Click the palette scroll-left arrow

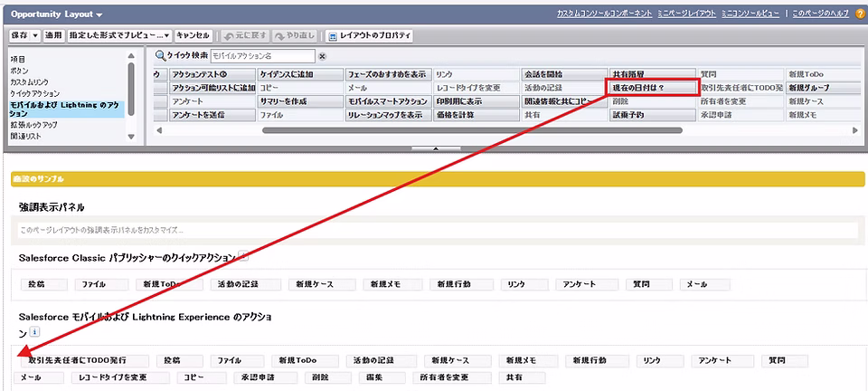click(x=160, y=130)
